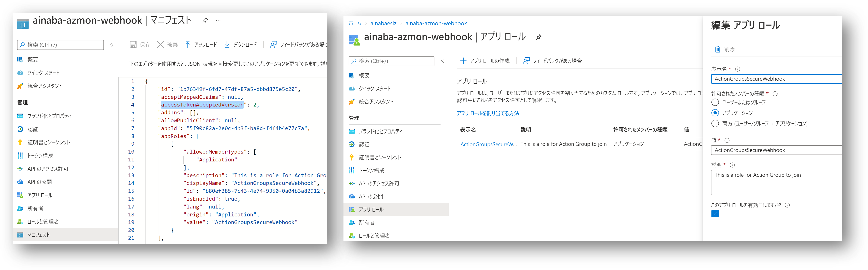Edit the 表示名 display name field
This screenshot has width=868, height=270.
[776, 79]
